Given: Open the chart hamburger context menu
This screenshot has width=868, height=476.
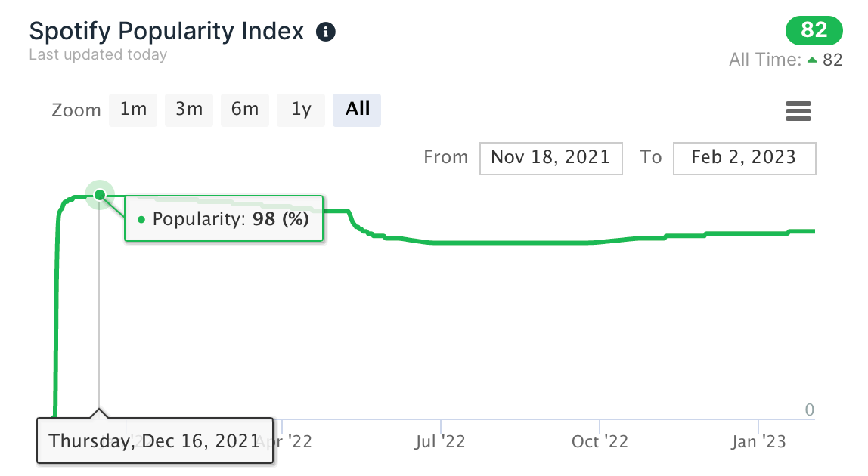Looking at the screenshot, I should click(x=798, y=111).
